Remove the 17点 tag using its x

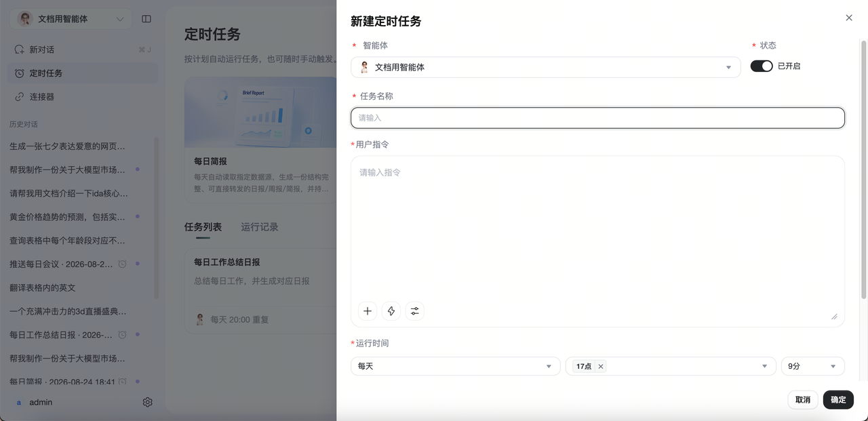pyautogui.click(x=601, y=366)
